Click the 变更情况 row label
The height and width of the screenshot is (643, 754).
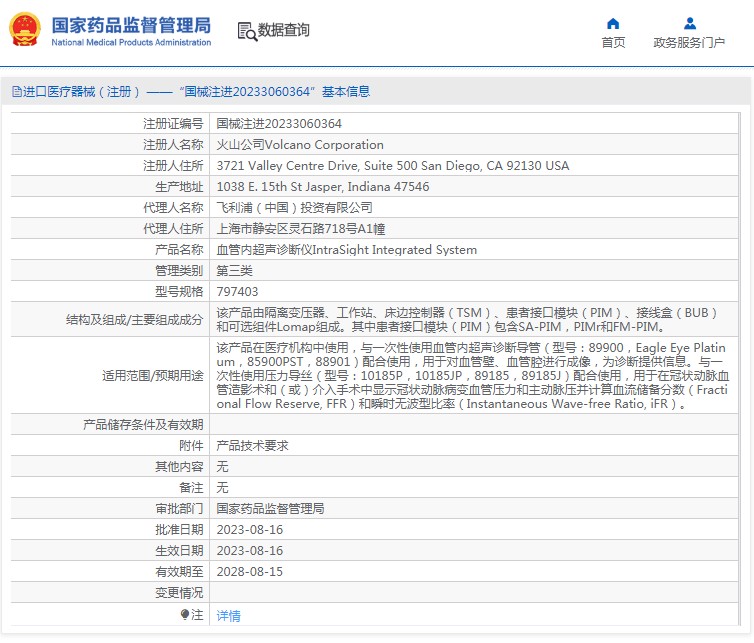(179, 593)
